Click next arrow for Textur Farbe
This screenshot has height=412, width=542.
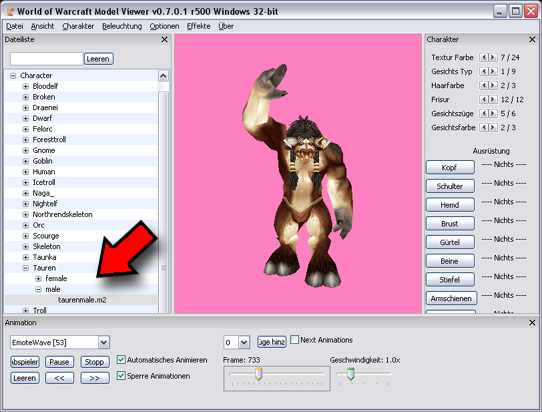tap(493, 57)
